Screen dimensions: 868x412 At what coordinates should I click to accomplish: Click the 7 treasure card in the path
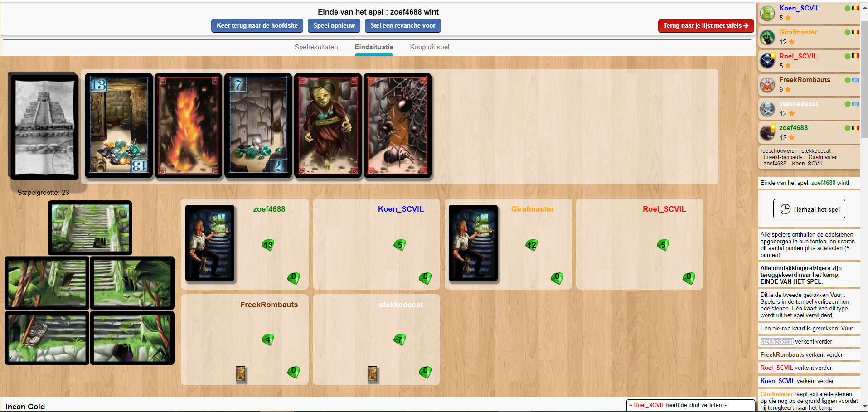click(x=258, y=126)
